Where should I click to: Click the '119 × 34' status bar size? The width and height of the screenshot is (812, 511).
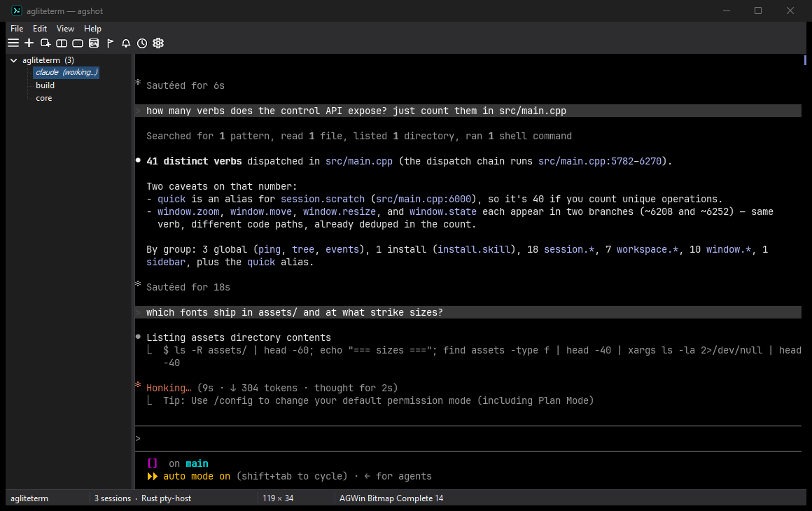(278, 498)
